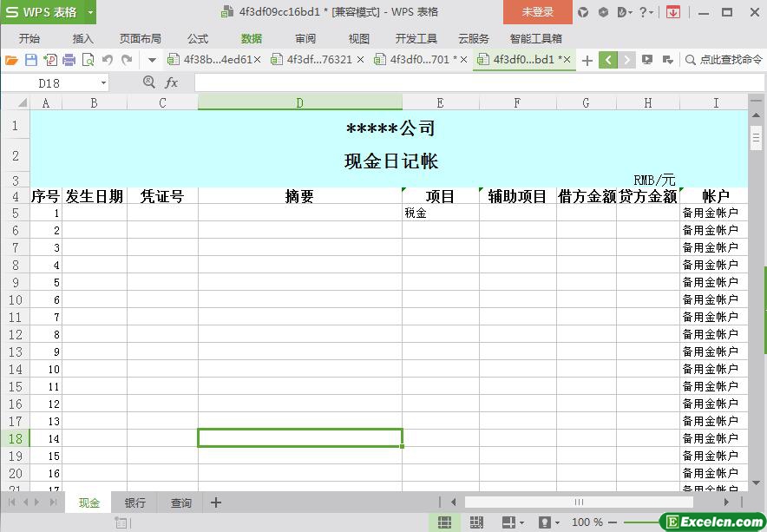Switch to the 银行 sheet tab
The image size is (767, 532).
coord(135,502)
